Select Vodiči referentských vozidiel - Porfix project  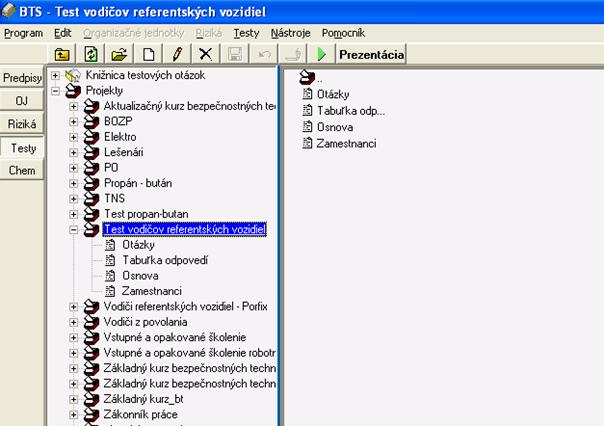[186, 307]
